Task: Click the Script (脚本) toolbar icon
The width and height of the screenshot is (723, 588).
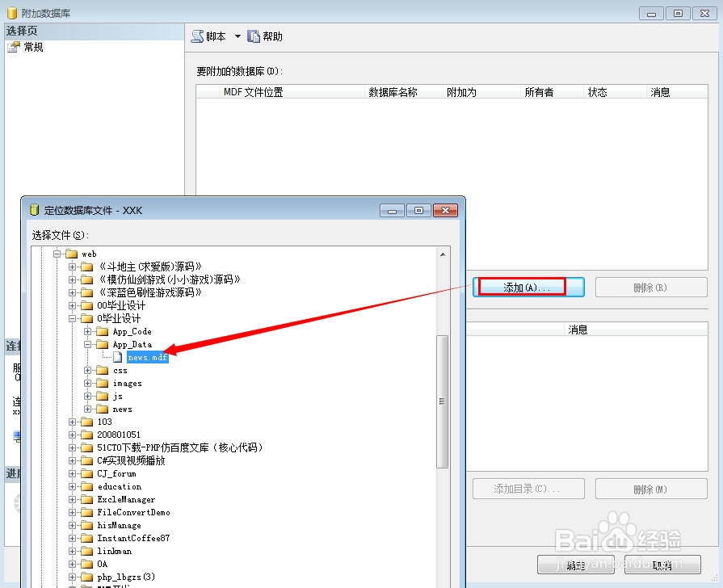Action: 197,36
